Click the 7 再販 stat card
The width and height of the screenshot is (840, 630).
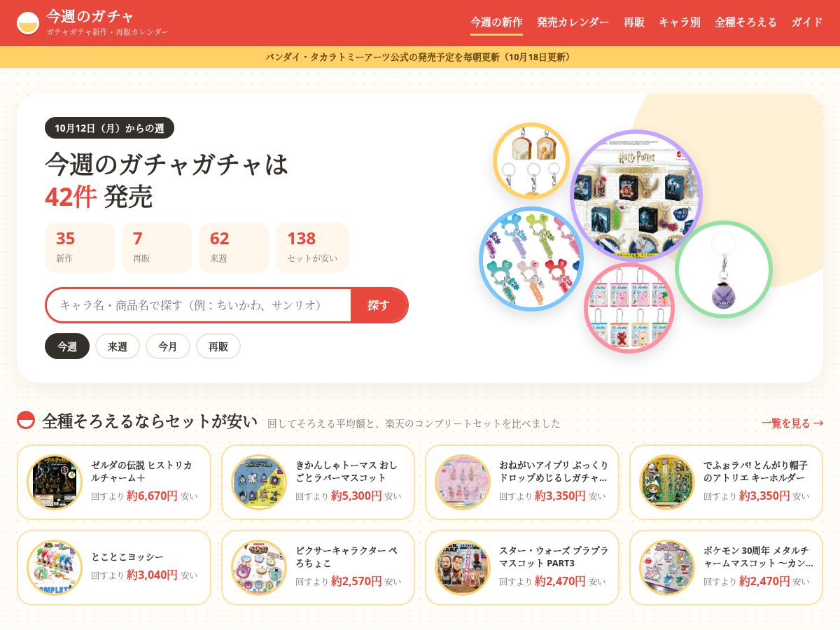pyautogui.click(x=157, y=248)
